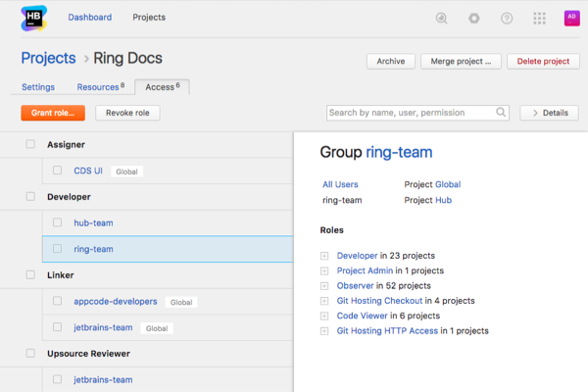This screenshot has height=392, width=588.
Task: Click the Hub logo icon
Action: [x=34, y=18]
